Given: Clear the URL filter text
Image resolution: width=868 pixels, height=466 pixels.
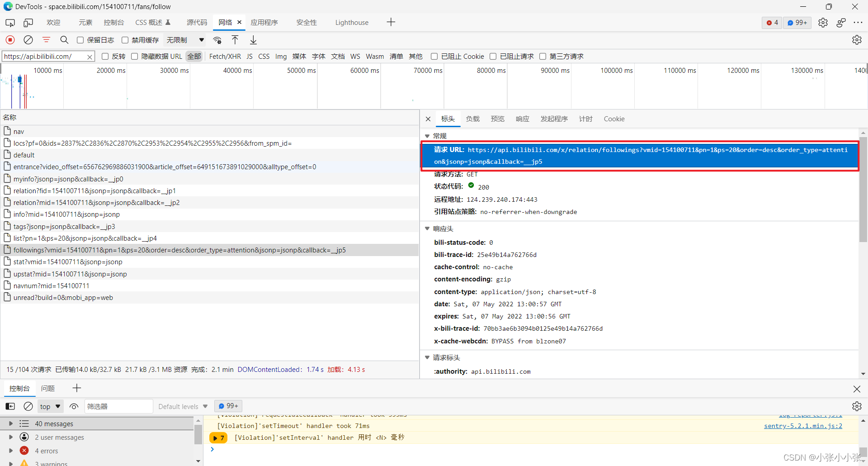Looking at the screenshot, I should tap(90, 57).
